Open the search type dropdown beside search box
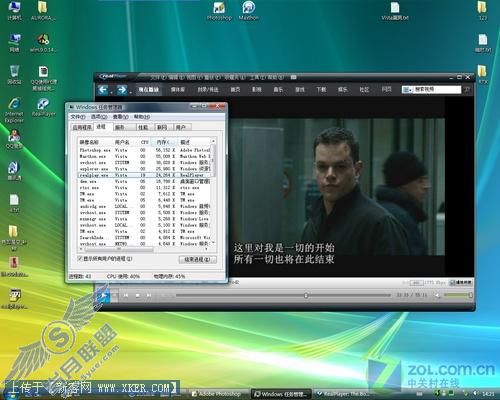The width and height of the screenshot is (500, 400). 407,90
